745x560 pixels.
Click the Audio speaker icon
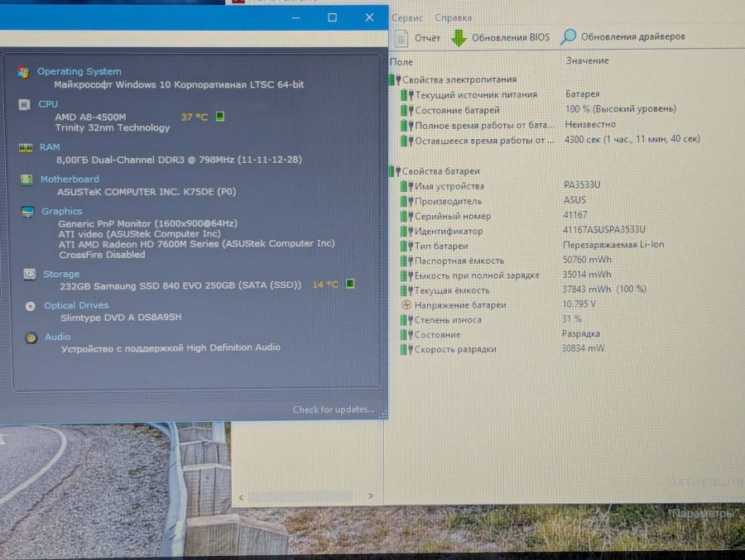[x=31, y=337]
